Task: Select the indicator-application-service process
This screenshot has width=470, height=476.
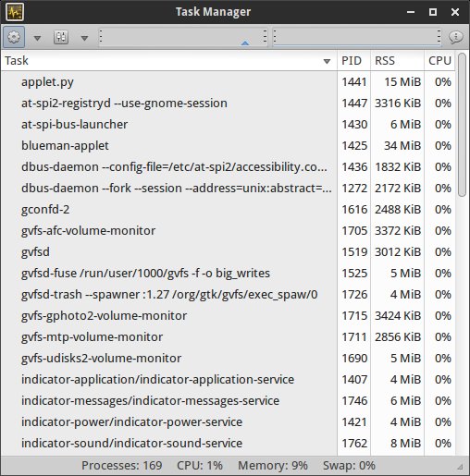Action: click(229, 380)
